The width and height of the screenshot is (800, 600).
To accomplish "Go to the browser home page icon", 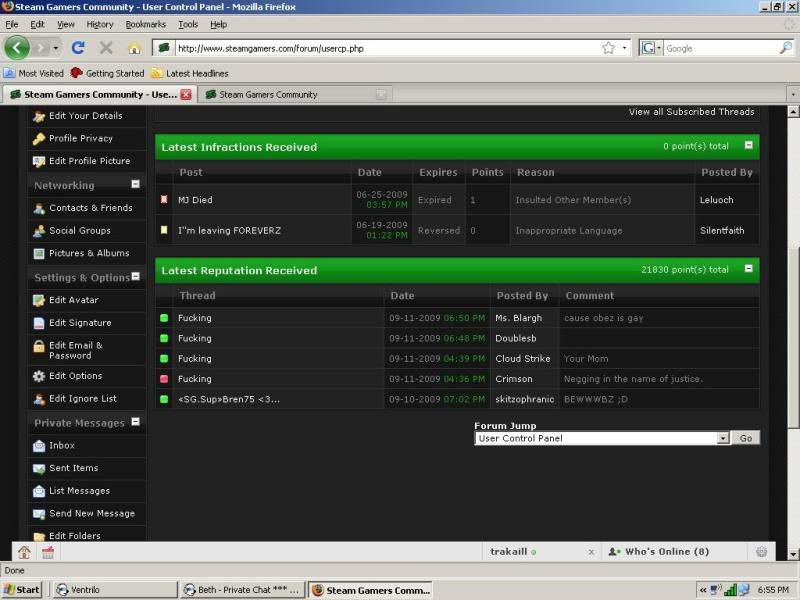I will coord(135,48).
